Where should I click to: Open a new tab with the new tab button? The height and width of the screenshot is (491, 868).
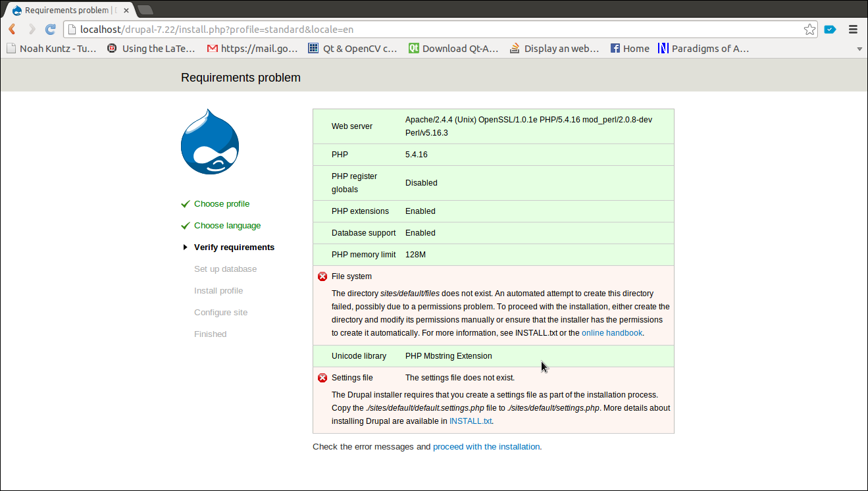point(145,10)
